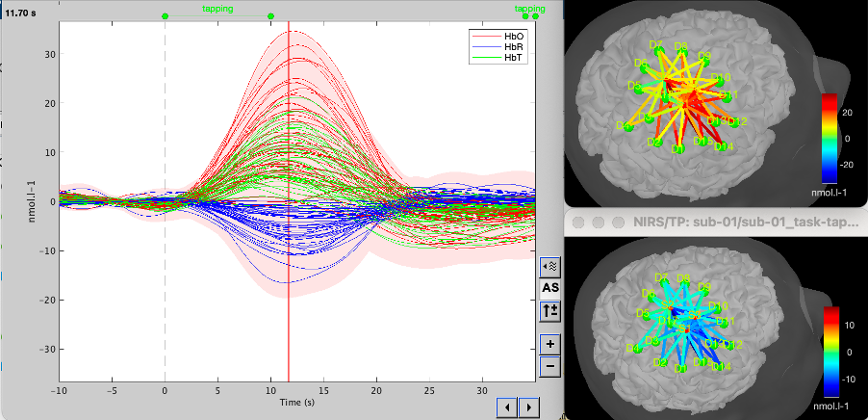This screenshot has width=868, height=420.
Task: Go to previous time window with left arrow
Action: [x=506, y=407]
